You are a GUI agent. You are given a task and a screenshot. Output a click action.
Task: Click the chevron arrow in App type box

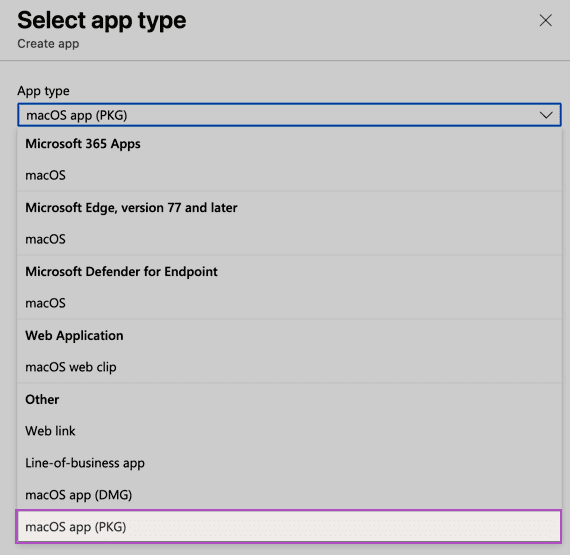click(x=546, y=115)
